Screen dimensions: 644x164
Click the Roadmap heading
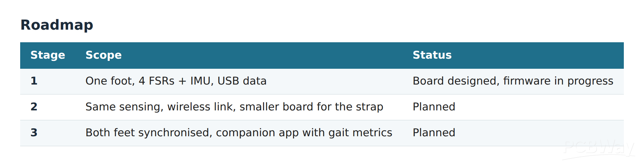[57, 25]
